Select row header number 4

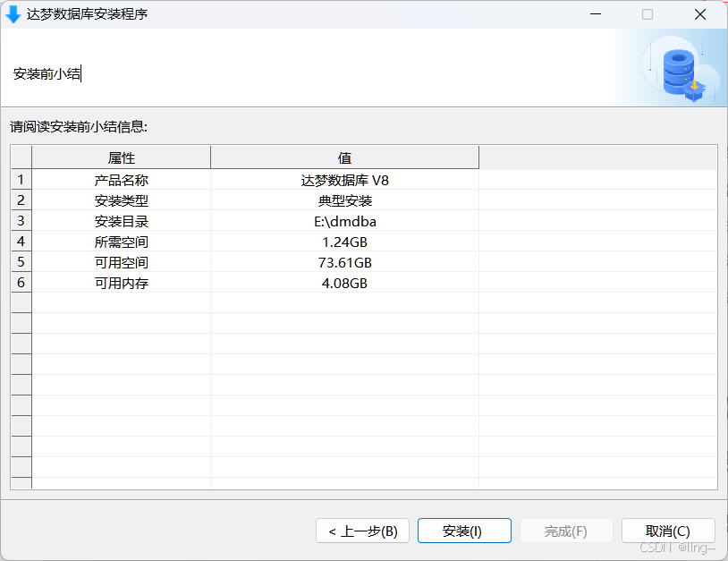pyautogui.click(x=21, y=241)
